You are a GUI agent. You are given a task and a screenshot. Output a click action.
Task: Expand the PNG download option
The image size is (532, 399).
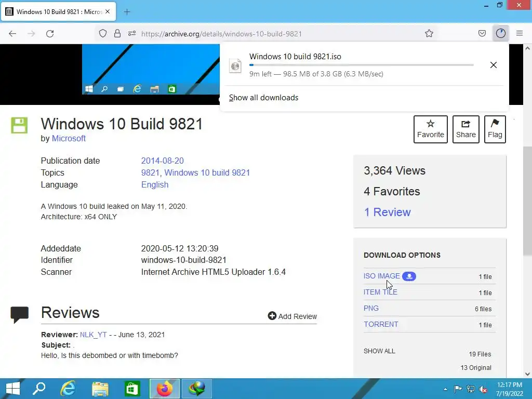click(x=371, y=309)
